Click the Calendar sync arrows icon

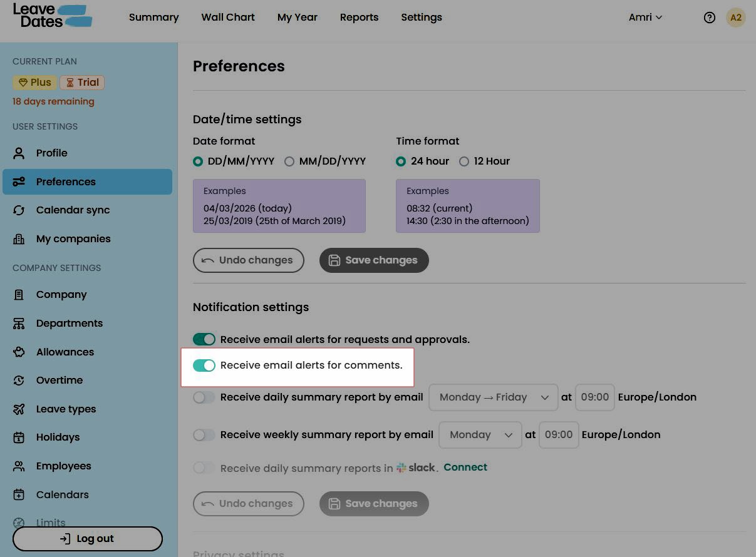pos(19,210)
